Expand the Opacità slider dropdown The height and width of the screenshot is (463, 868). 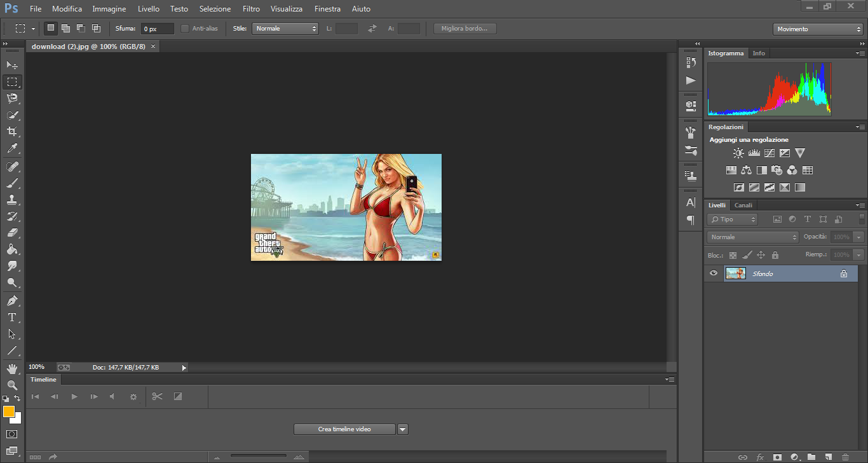859,237
